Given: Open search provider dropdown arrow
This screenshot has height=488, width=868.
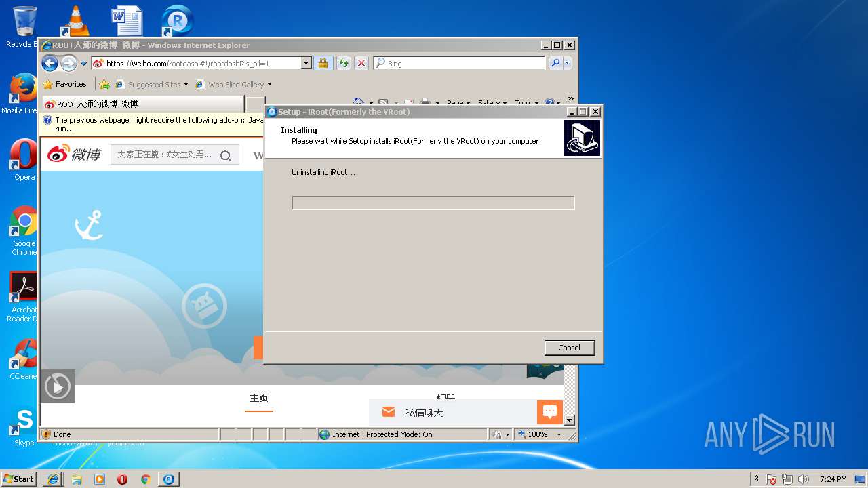Looking at the screenshot, I should point(568,63).
